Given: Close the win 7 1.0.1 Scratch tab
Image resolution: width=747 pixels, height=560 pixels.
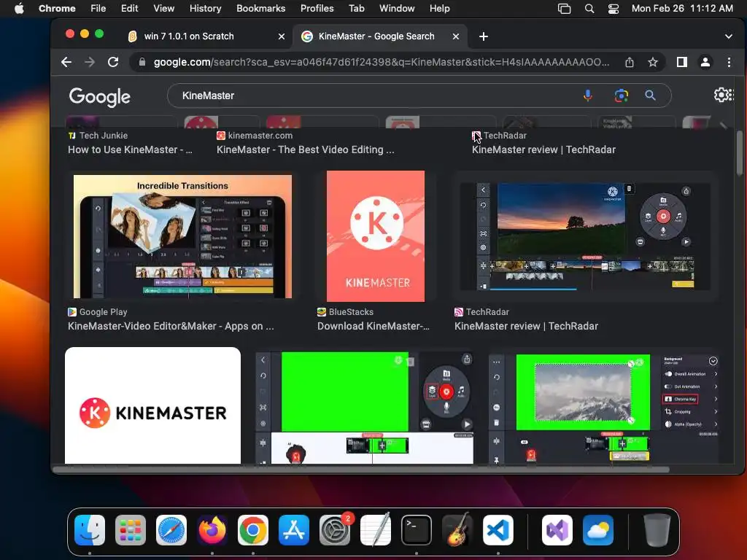Looking at the screenshot, I should (282, 36).
